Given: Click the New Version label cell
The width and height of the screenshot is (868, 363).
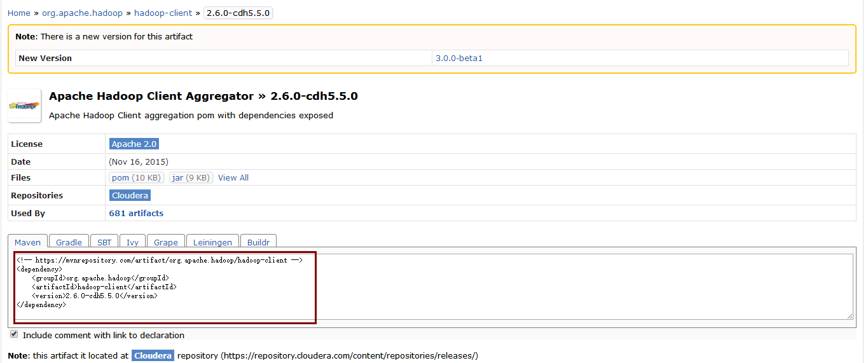Looking at the screenshot, I should (223, 58).
